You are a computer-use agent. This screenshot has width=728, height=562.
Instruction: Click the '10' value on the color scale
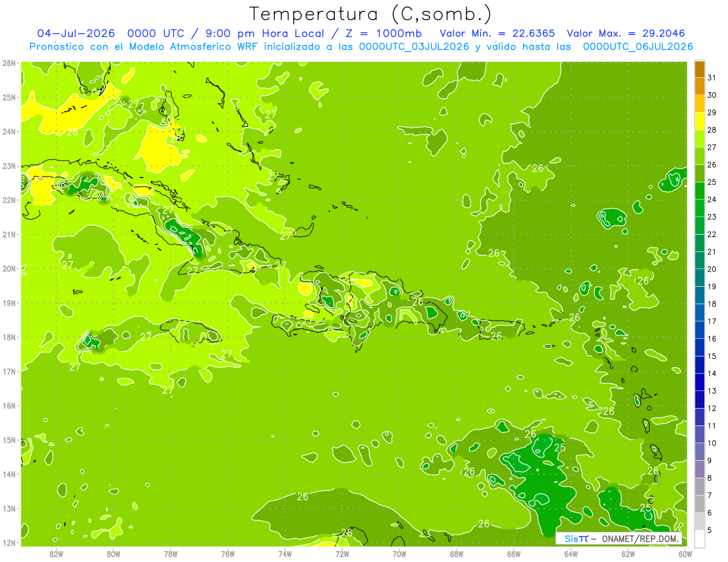pos(712,443)
